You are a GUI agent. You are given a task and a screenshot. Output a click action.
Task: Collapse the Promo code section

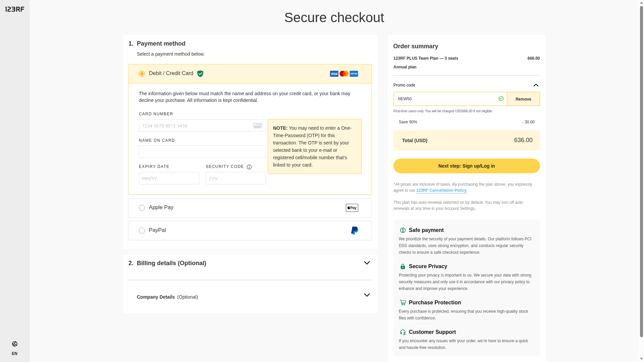536,85
